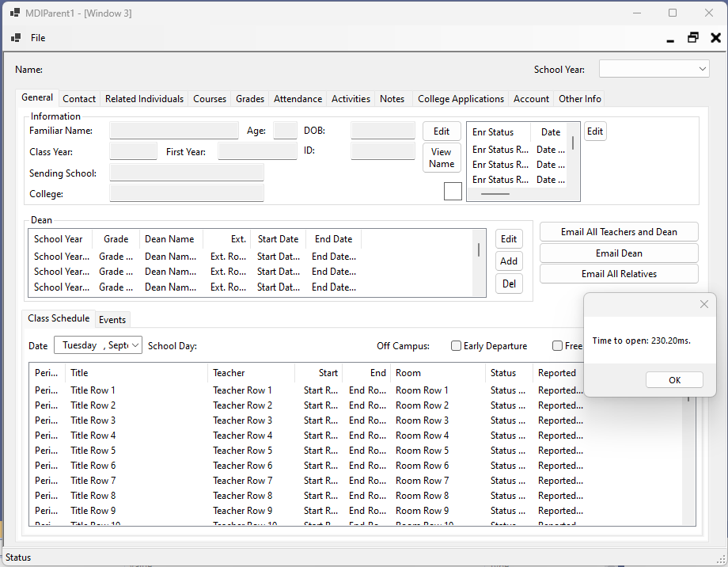
Task: Click the Sending School field
Action: point(187,173)
